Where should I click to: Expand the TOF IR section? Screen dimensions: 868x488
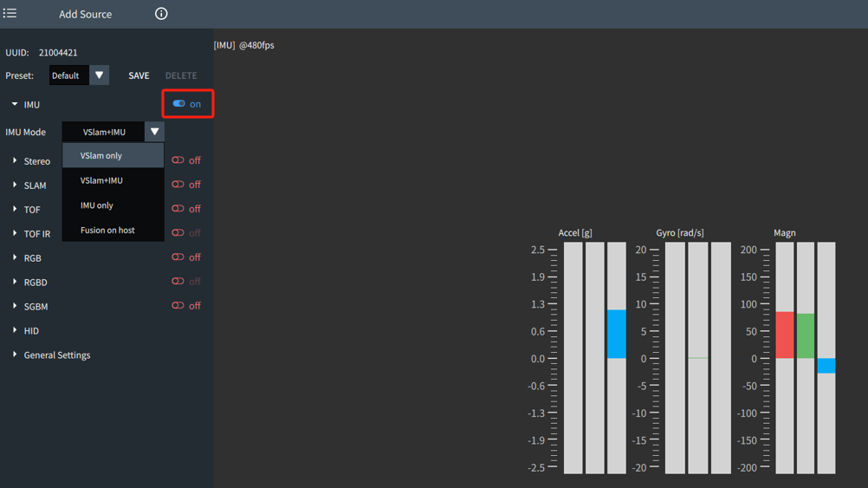[15, 233]
